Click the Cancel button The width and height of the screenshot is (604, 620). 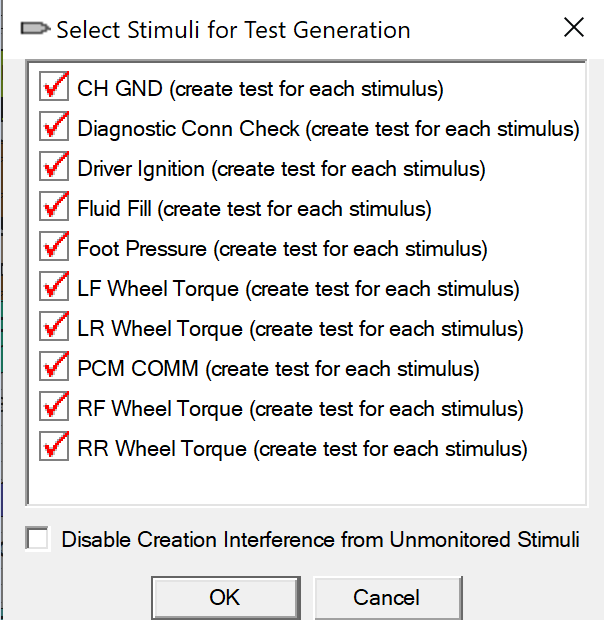point(388,597)
